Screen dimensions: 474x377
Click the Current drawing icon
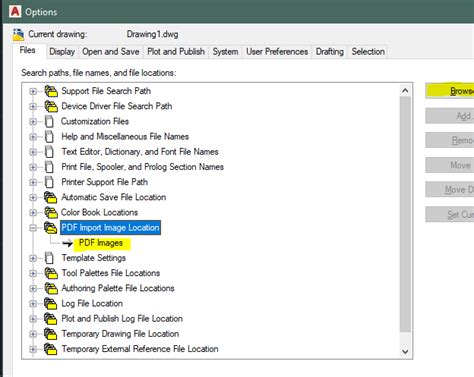pyautogui.click(x=18, y=35)
